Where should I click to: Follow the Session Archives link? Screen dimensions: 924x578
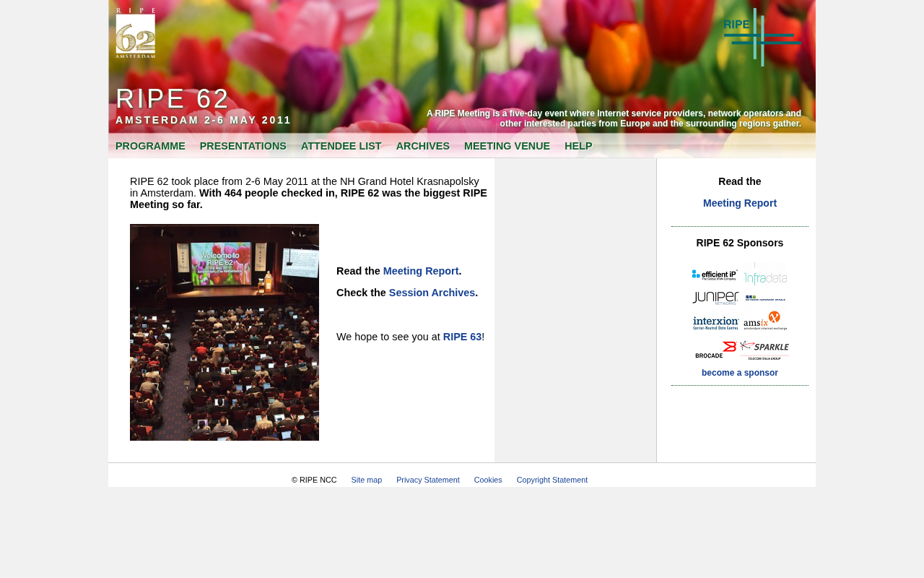click(432, 293)
